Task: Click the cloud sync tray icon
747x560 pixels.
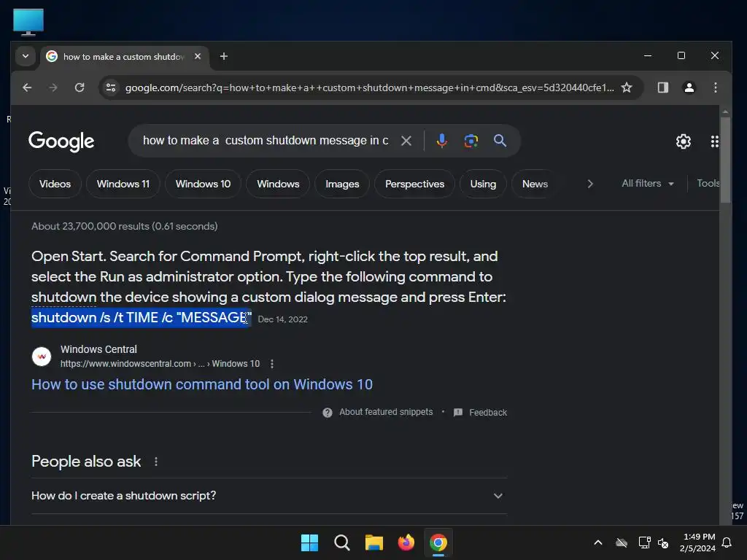Action: pyautogui.click(x=622, y=542)
